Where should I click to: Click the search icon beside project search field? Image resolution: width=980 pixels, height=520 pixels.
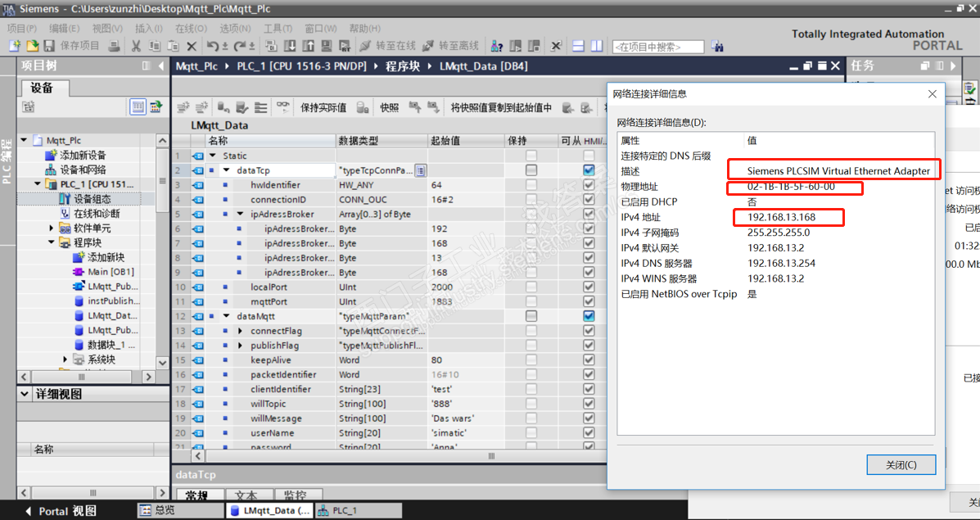[717, 46]
